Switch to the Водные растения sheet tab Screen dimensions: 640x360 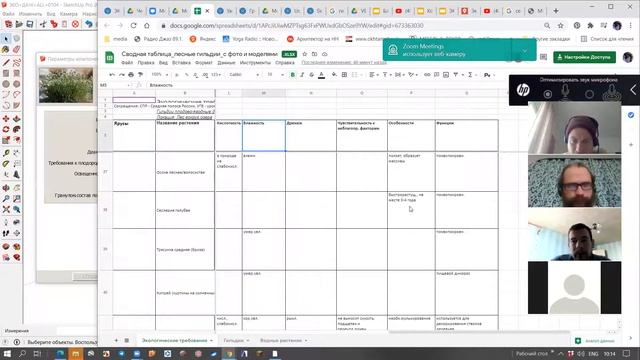(281, 340)
